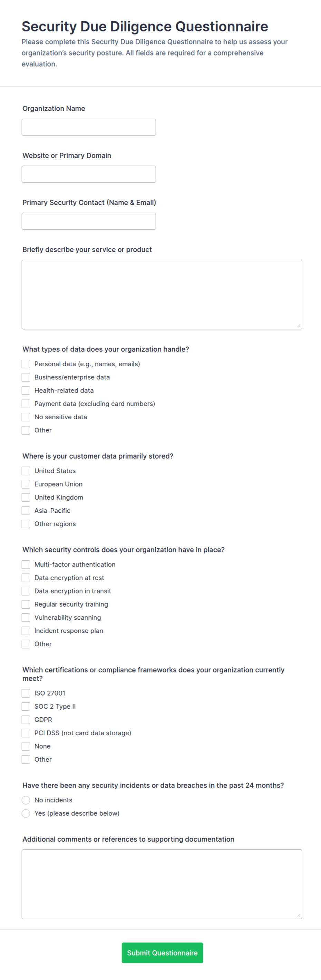Enable Multi-factor authentication control
The image size is (321, 980).
[26, 564]
